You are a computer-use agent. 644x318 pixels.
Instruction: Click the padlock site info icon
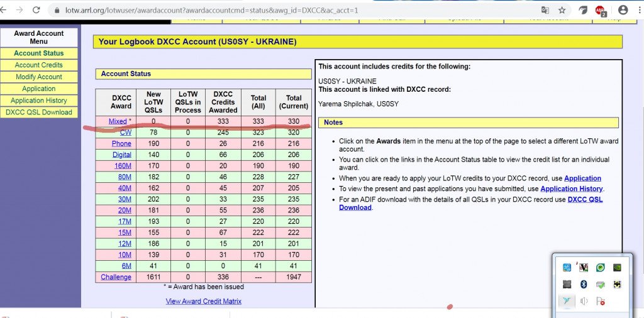pyautogui.click(x=56, y=11)
